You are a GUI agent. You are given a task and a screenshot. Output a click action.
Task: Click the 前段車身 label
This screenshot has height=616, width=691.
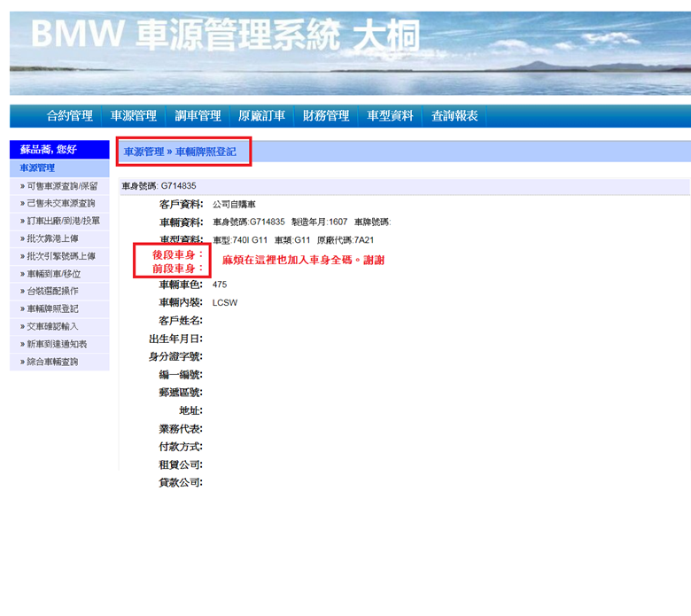pyautogui.click(x=177, y=269)
